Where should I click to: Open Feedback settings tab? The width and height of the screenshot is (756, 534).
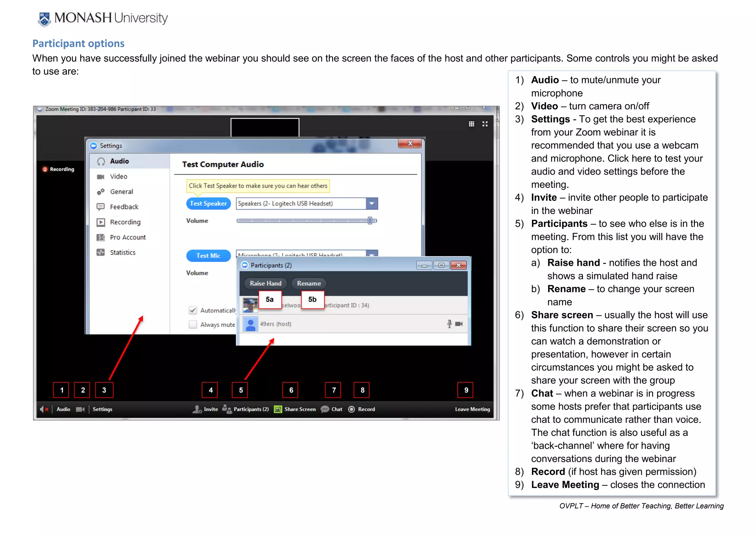(129, 207)
